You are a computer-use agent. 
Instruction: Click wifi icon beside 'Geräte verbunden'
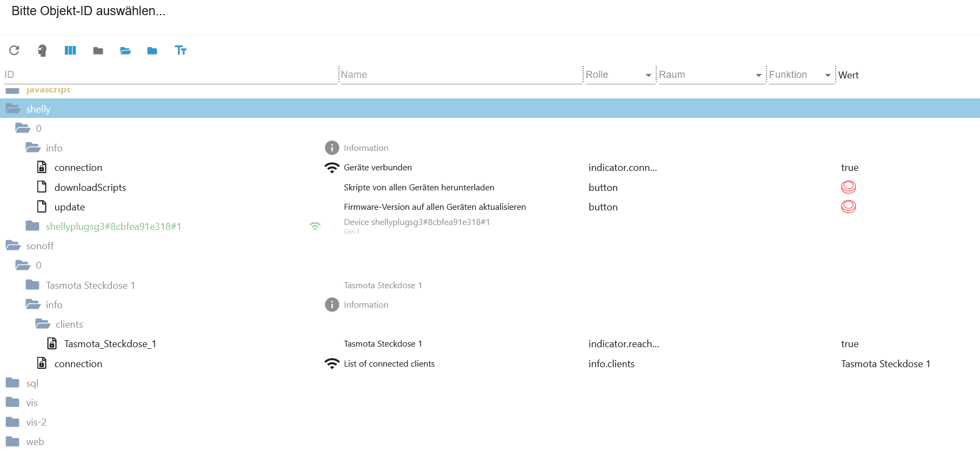(x=332, y=168)
